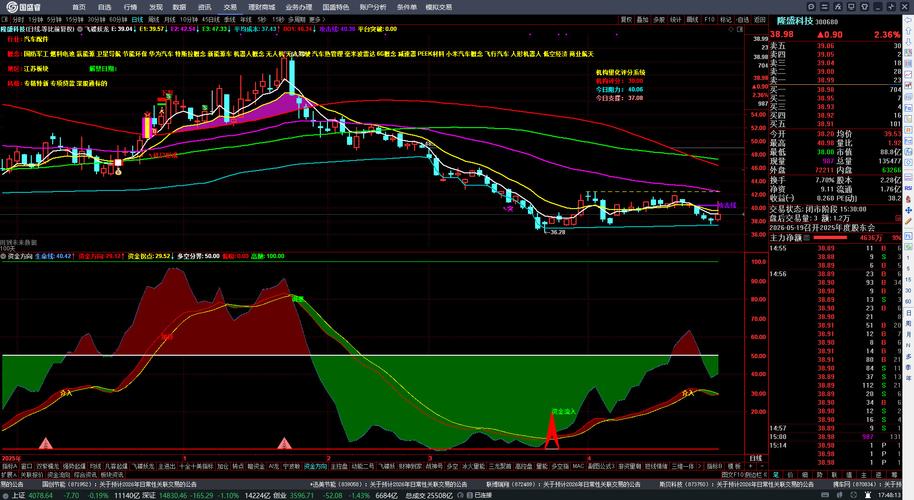
Task: Click the collapse icon left of period tabs
Action: 5,19
